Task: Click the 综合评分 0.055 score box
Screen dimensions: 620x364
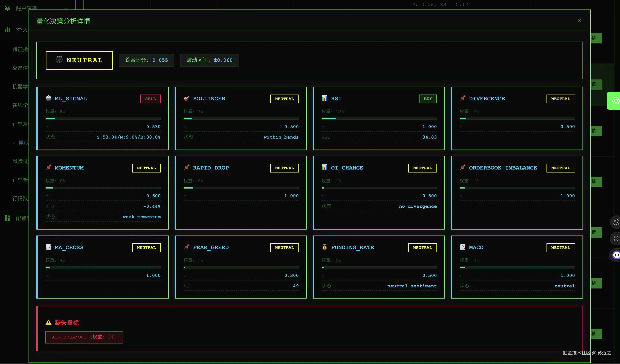Action: (x=146, y=60)
